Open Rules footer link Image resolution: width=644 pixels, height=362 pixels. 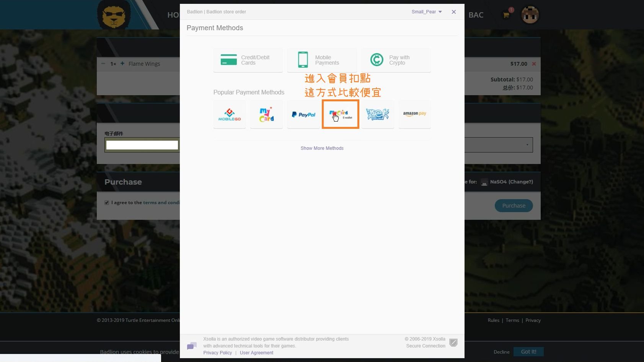pos(493,320)
